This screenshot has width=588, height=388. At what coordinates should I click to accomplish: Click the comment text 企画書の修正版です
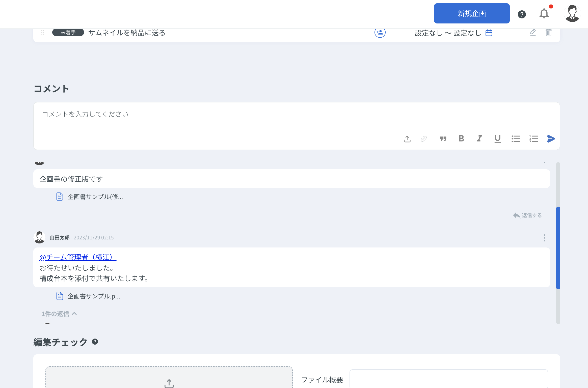[71, 179]
